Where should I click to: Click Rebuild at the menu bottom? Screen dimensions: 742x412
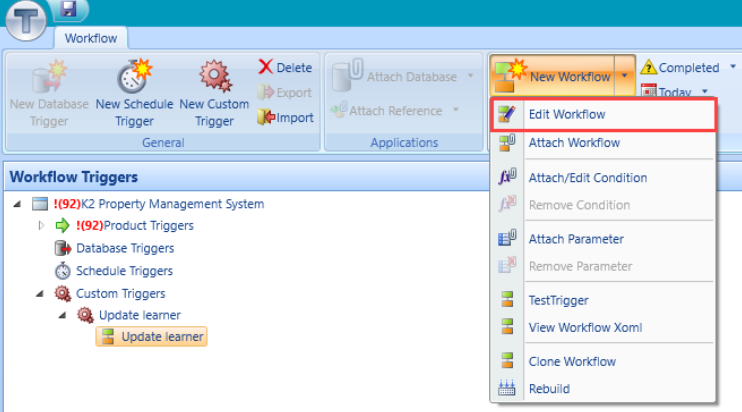point(549,389)
